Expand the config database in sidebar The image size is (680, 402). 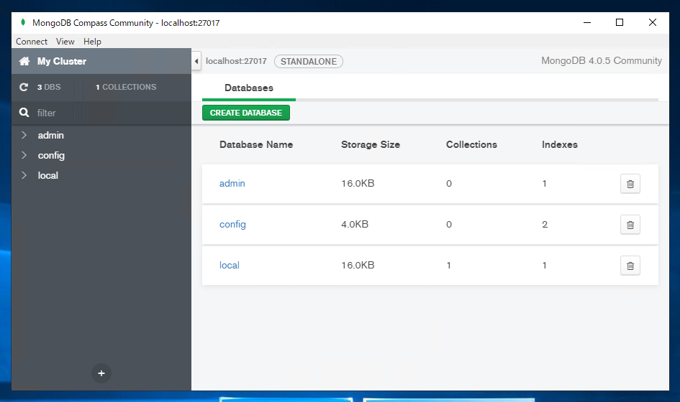(24, 155)
